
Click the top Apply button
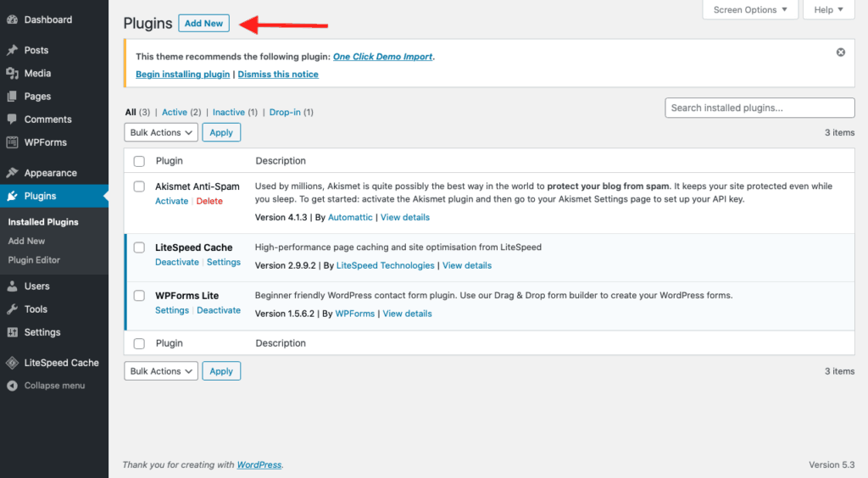(x=221, y=133)
